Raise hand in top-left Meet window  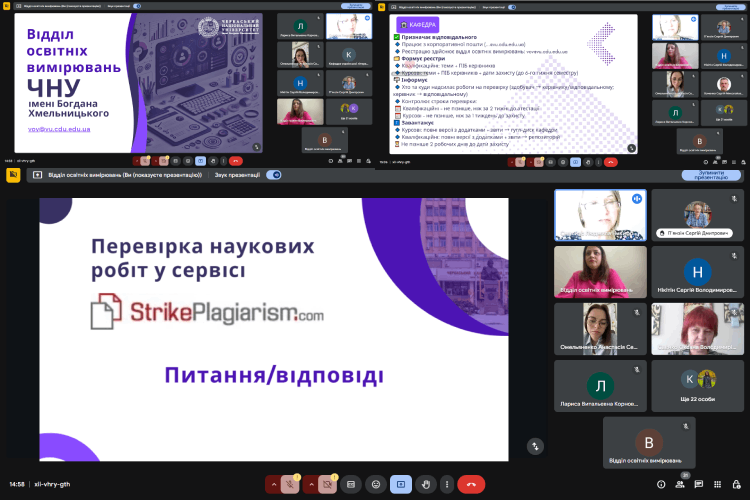tap(213, 161)
